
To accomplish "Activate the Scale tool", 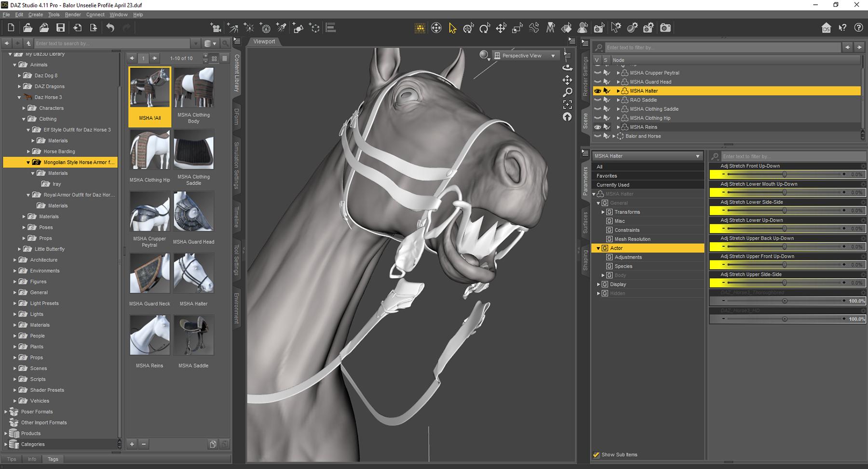I will click(x=517, y=28).
